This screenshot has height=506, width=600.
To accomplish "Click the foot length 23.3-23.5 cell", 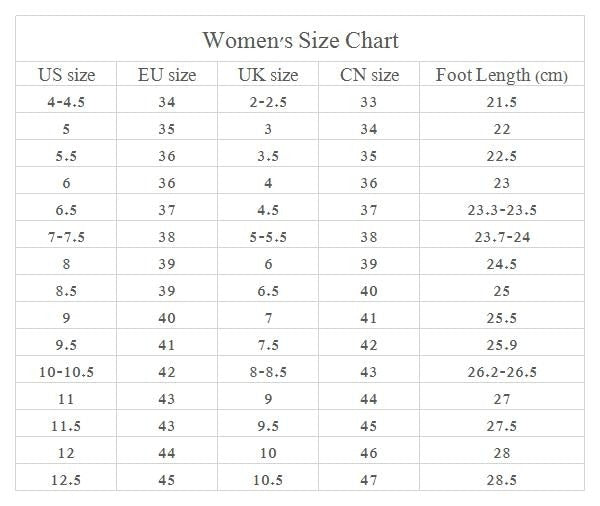I will [502, 210].
